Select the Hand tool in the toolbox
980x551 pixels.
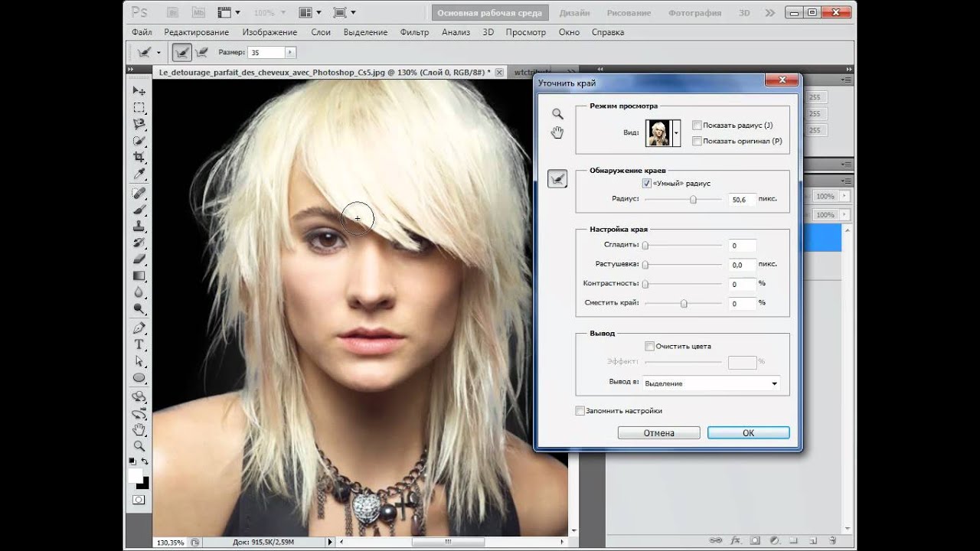[139, 429]
